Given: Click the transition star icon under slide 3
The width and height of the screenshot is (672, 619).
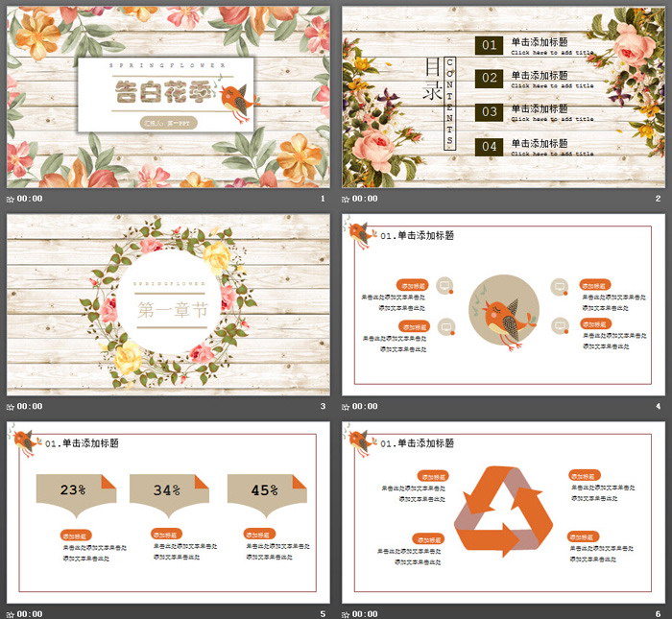Looking at the screenshot, I should click(11, 406).
